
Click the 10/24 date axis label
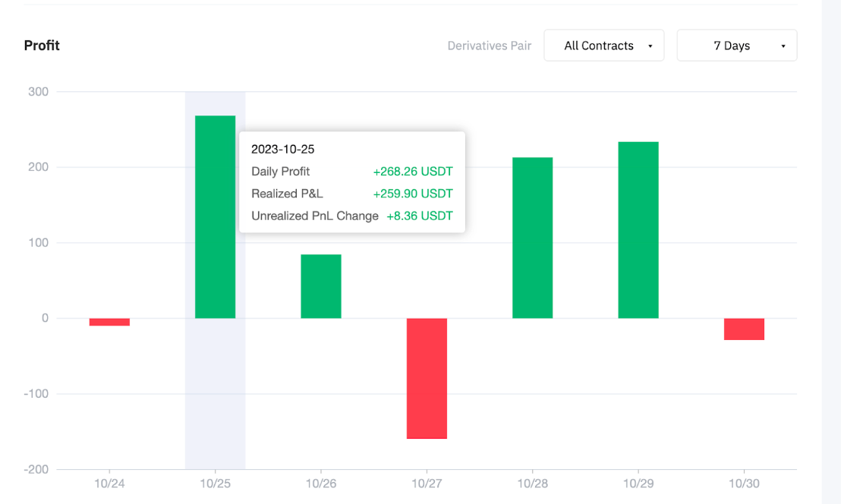(x=109, y=484)
